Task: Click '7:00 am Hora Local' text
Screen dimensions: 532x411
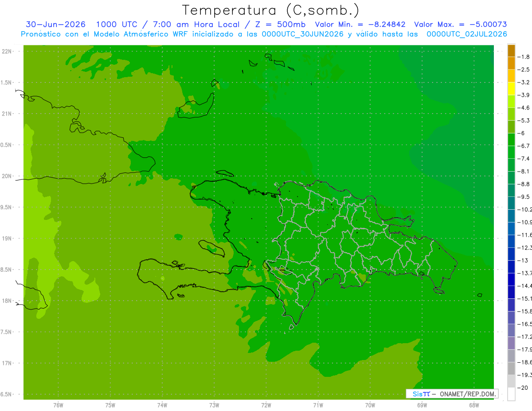Action: [196, 24]
